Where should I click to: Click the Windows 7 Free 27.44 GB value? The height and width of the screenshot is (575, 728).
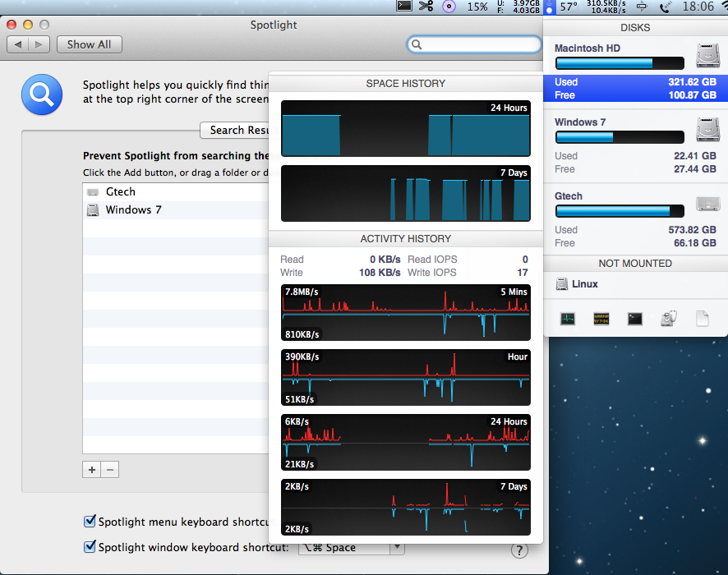(x=695, y=169)
